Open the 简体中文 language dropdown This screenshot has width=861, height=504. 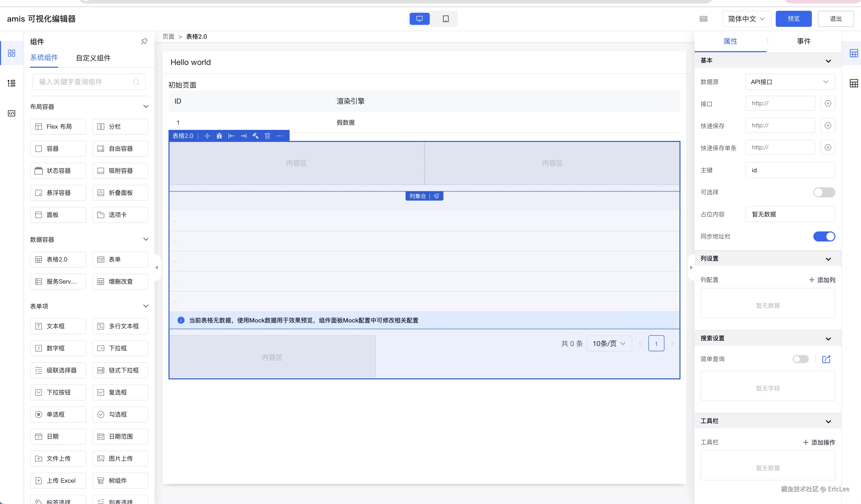[x=746, y=19]
